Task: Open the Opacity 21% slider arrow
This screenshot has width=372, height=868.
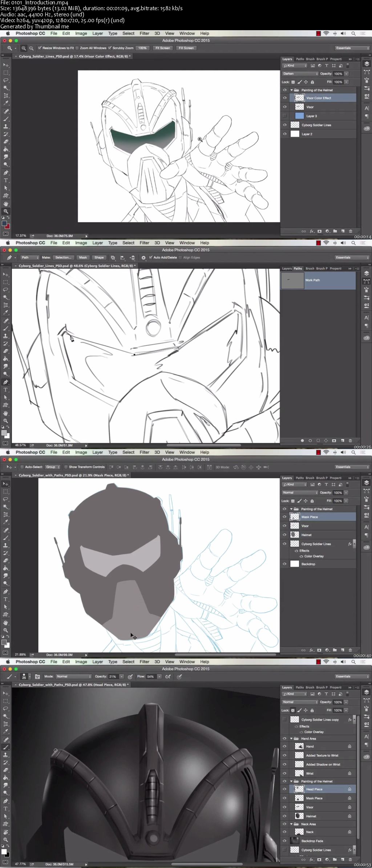Action: (121, 676)
